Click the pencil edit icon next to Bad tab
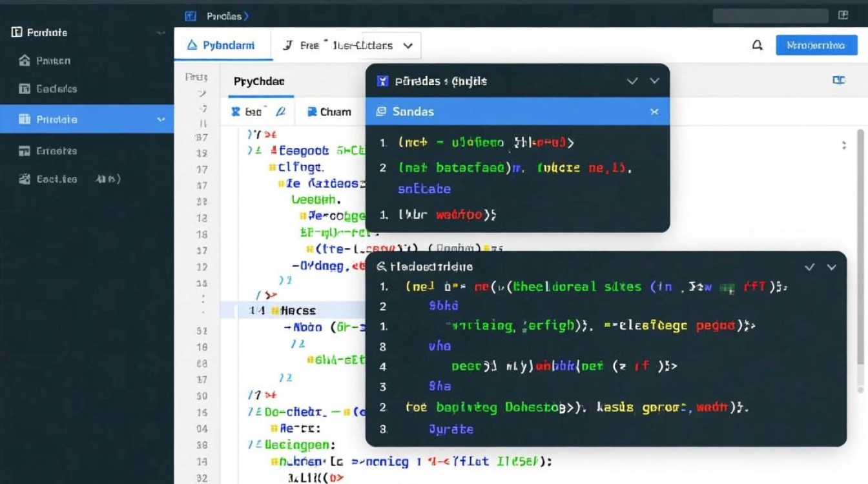Image resolution: width=868 pixels, height=484 pixels. (280, 112)
